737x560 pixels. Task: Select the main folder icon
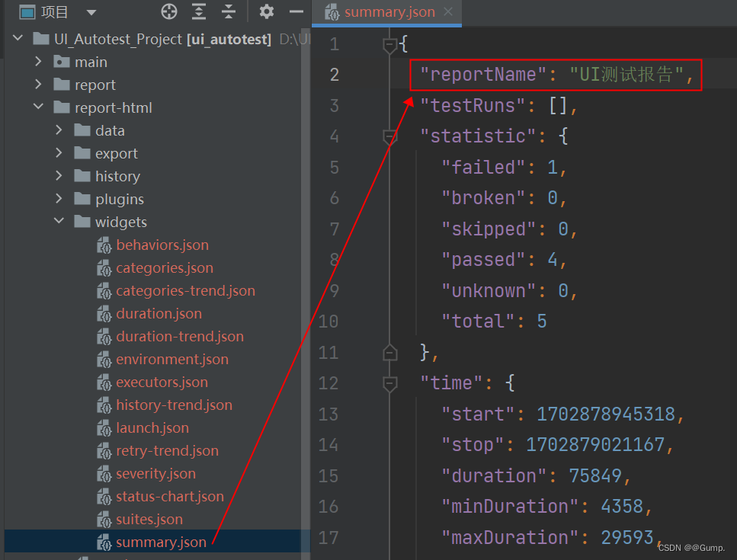62,62
